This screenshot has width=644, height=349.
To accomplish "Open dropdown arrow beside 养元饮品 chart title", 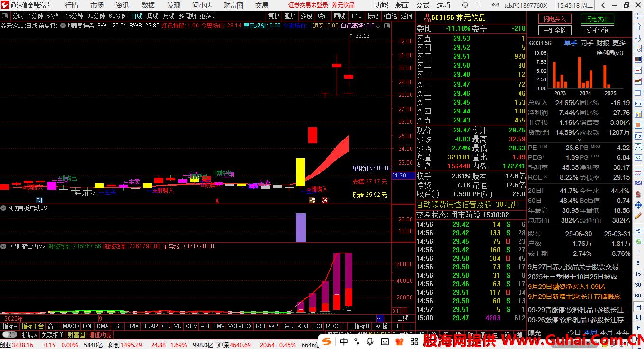I will (x=62, y=26).
